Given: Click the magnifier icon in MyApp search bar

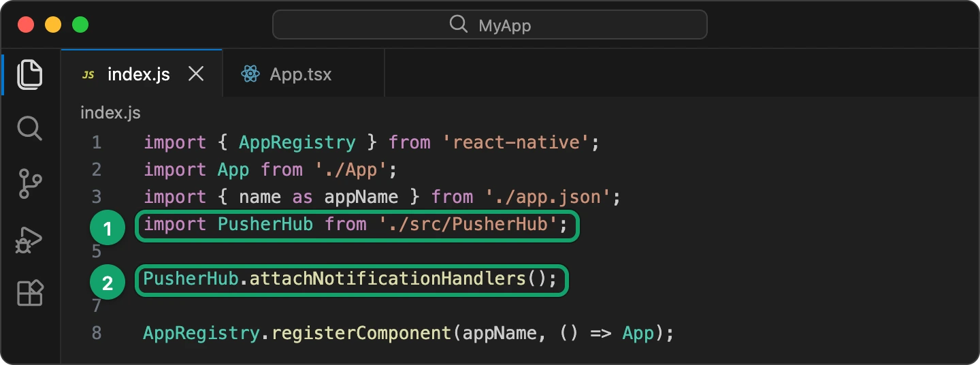Looking at the screenshot, I should click(459, 25).
